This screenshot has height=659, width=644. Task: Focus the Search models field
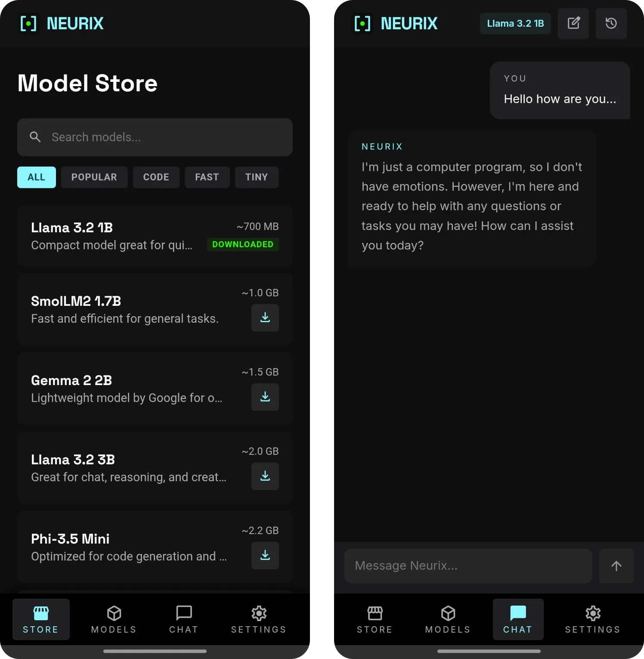pos(155,137)
